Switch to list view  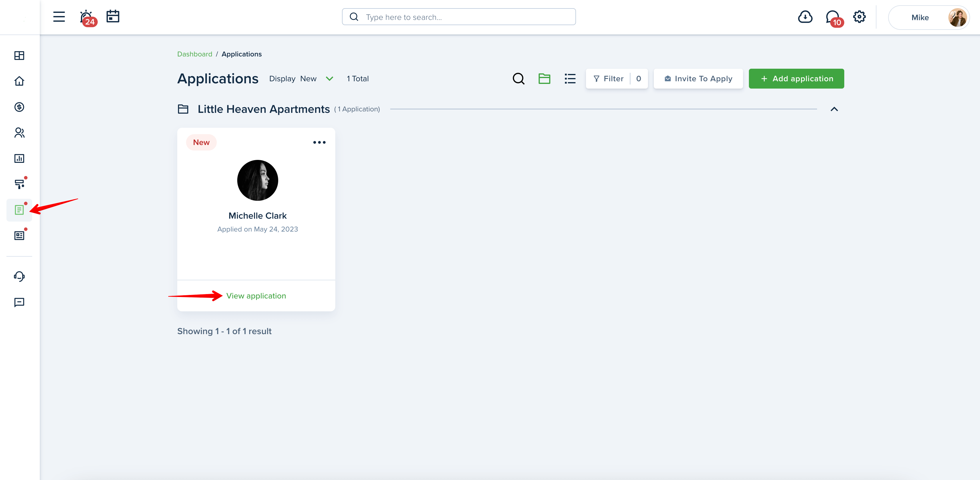[570, 79]
